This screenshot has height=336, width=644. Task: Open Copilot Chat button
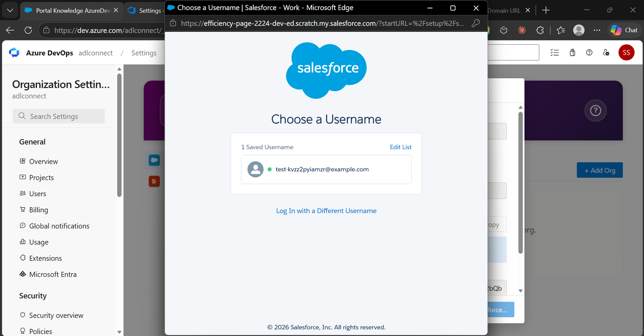pos(624,30)
